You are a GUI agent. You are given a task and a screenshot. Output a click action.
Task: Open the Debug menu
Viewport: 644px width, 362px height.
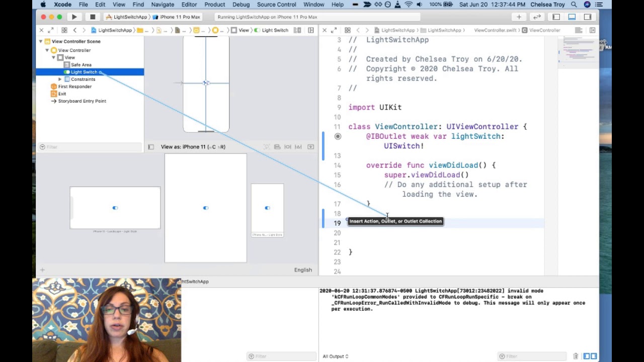pyautogui.click(x=241, y=5)
